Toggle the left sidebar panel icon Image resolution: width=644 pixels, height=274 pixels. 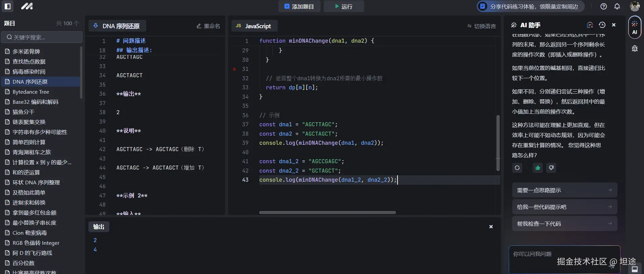coord(8,6)
